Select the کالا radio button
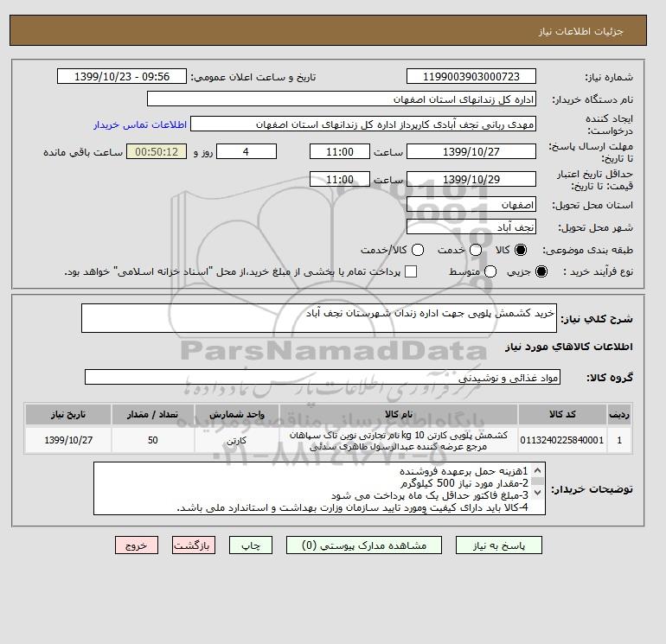Viewport: 666px width, 644px height. 521,250
